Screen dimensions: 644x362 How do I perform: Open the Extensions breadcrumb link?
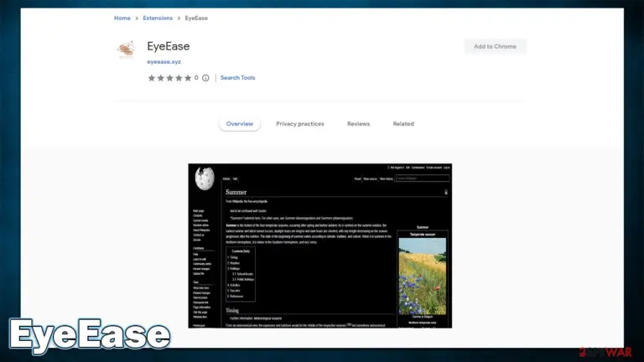[158, 18]
